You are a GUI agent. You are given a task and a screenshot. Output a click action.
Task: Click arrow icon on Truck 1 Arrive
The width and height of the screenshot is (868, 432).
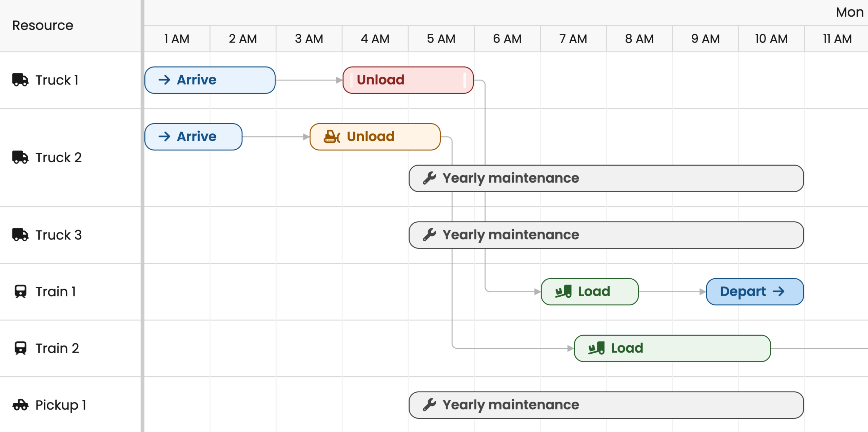coord(164,80)
